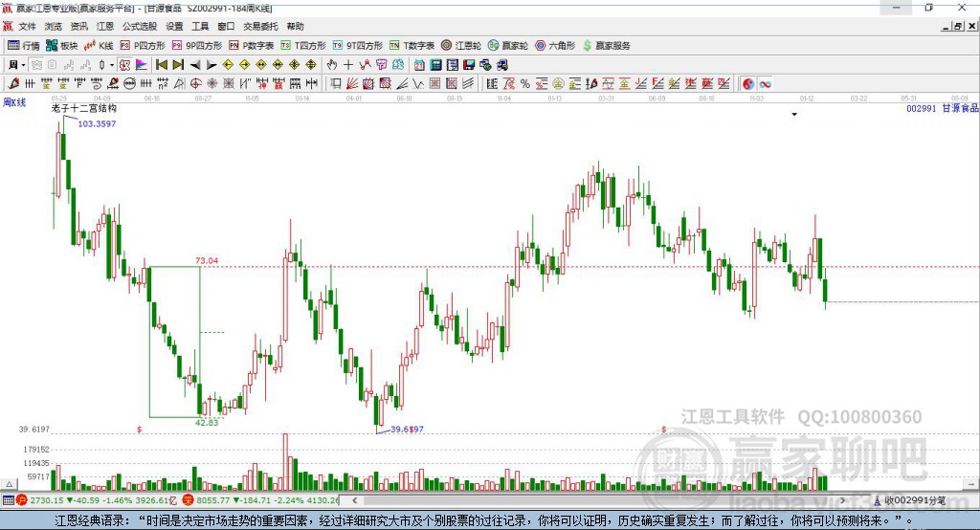
Task: Open the 9T四方形 tool
Action: 358,46
